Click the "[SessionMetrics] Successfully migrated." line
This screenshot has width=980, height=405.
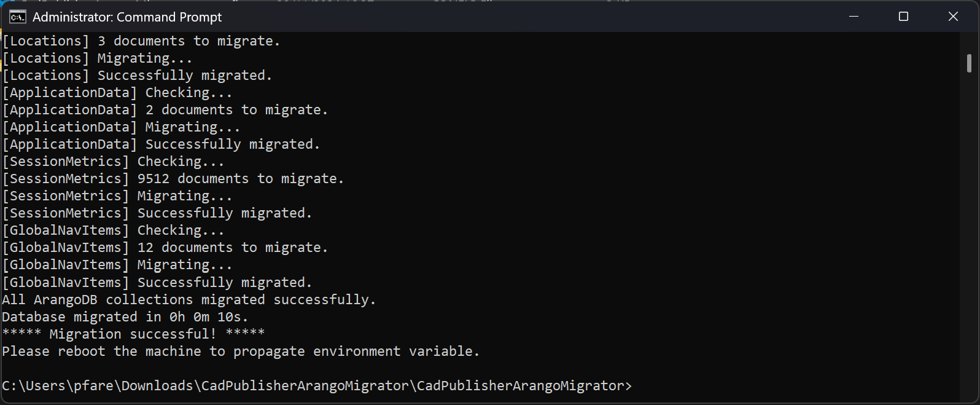click(157, 213)
